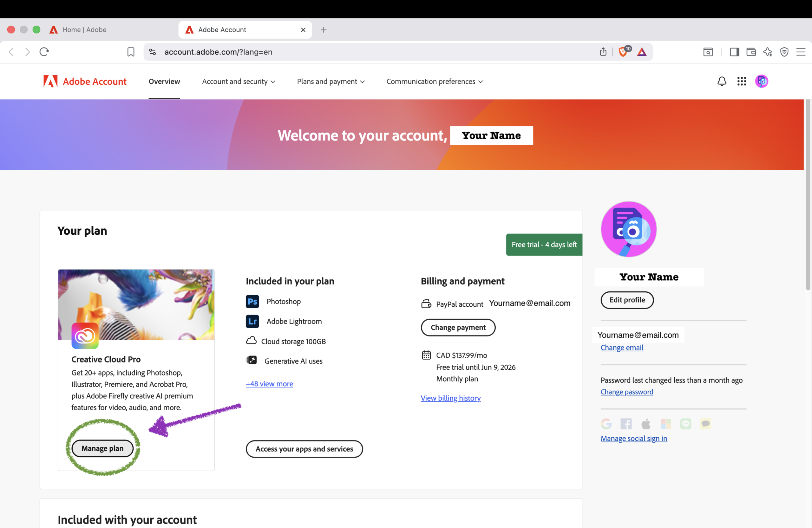Click the Cloud storage icon
Viewport: 812px width, 528px height.
[x=251, y=341]
